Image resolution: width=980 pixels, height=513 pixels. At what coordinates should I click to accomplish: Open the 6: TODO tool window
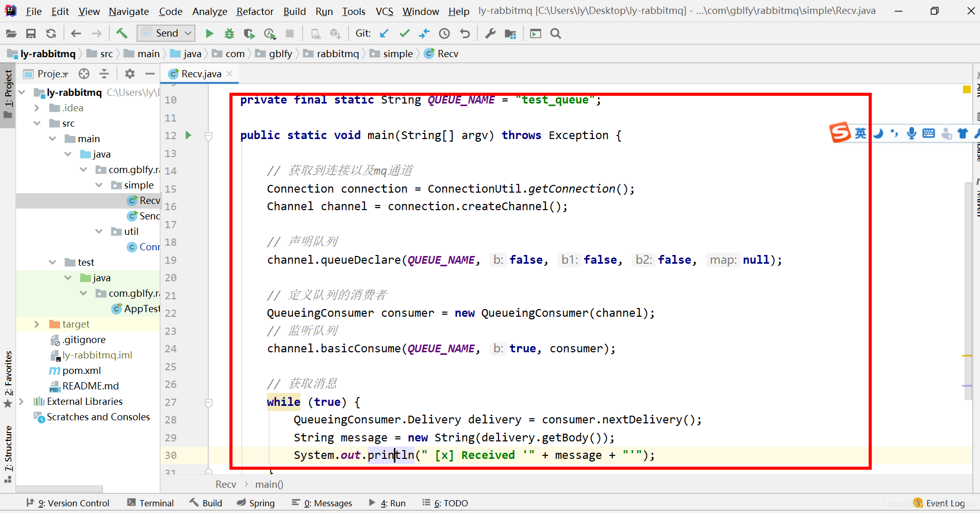(445, 503)
